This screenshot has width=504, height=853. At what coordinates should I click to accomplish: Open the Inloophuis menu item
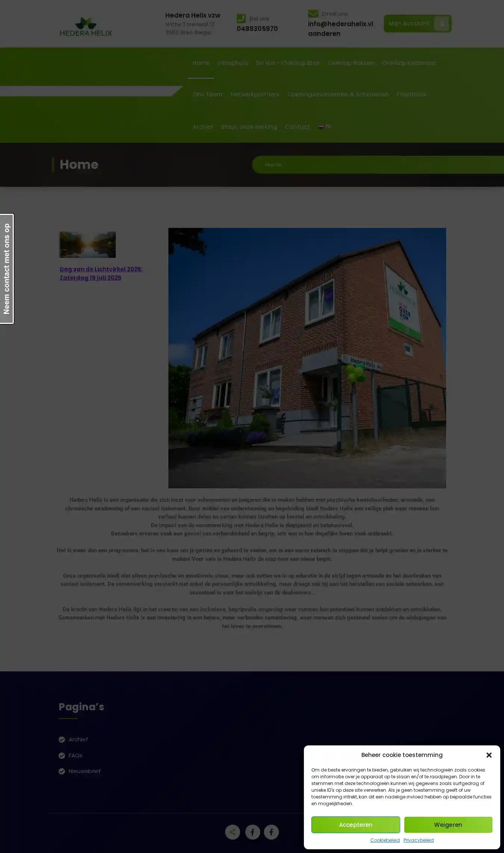233,63
